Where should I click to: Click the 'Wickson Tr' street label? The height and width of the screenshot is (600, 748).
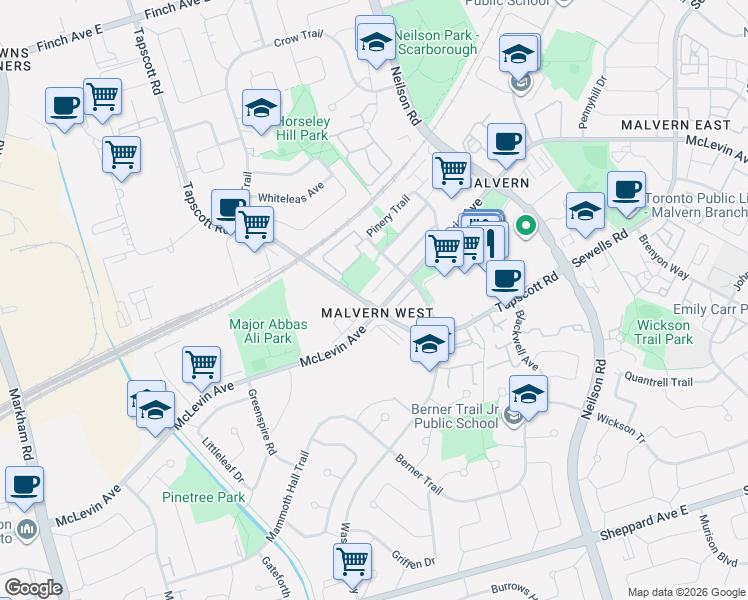(621, 428)
